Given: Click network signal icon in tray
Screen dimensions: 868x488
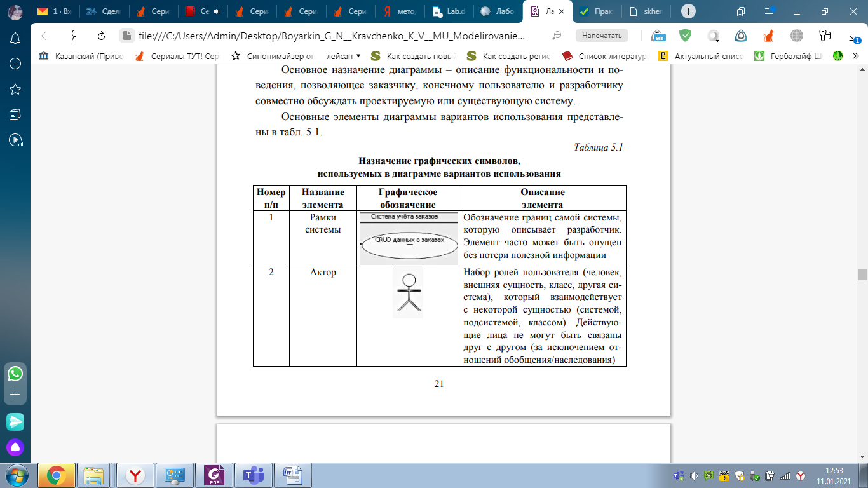Looking at the screenshot, I should 785,475.
